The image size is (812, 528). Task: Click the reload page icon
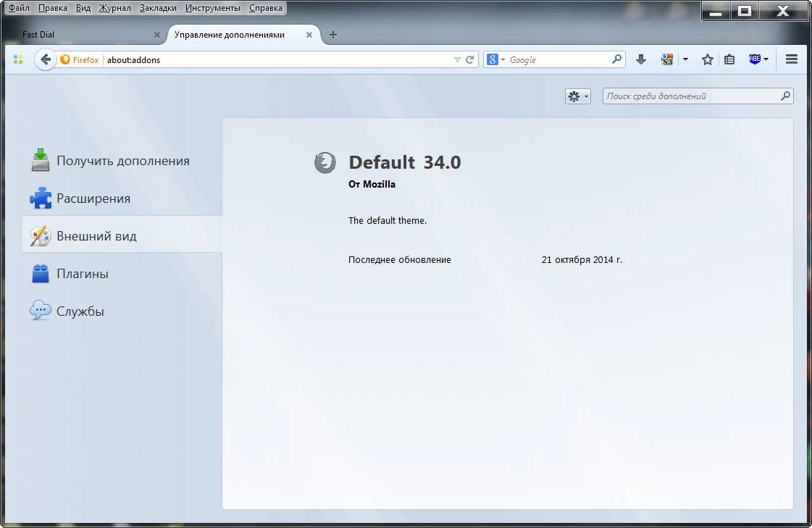[x=469, y=59]
